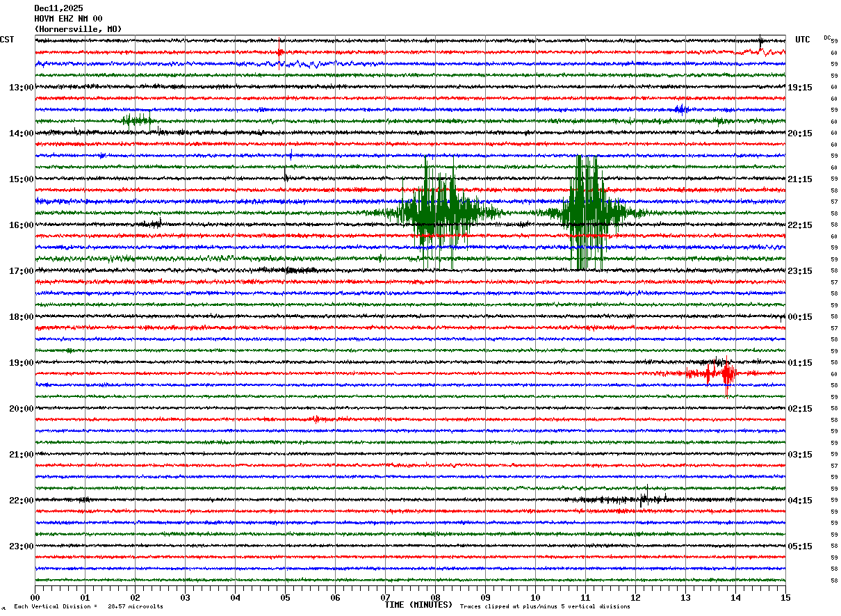This screenshot has width=841, height=616.
Task: Select minute 12 on the bottom axis
Action: 635,597
